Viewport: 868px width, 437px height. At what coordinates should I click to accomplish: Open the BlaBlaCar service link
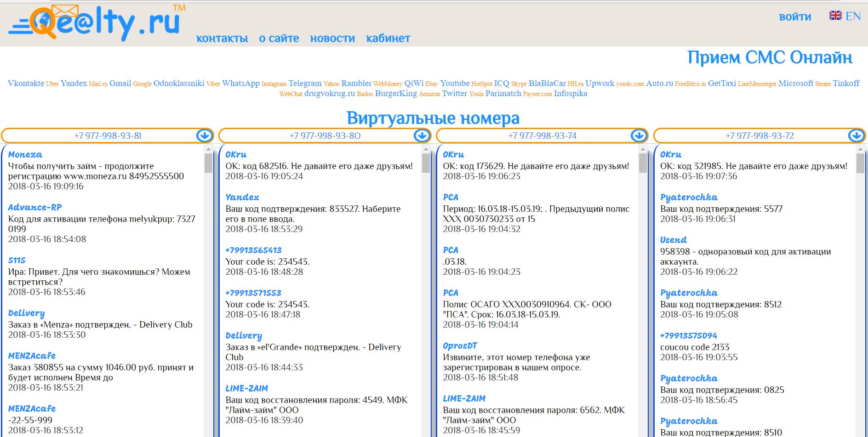coord(547,83)
